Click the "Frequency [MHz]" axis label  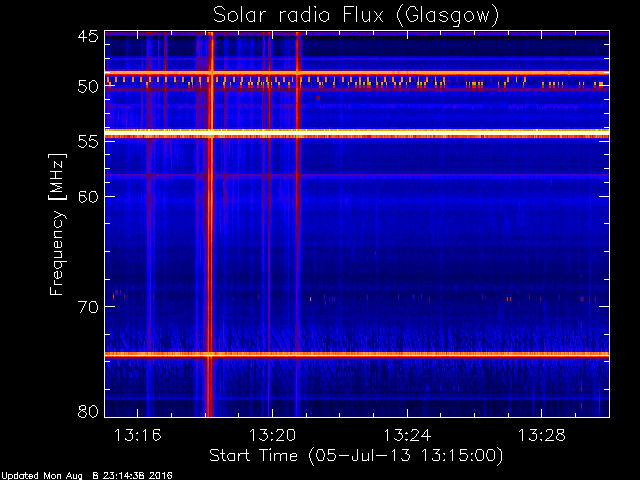tap(57, 224)
